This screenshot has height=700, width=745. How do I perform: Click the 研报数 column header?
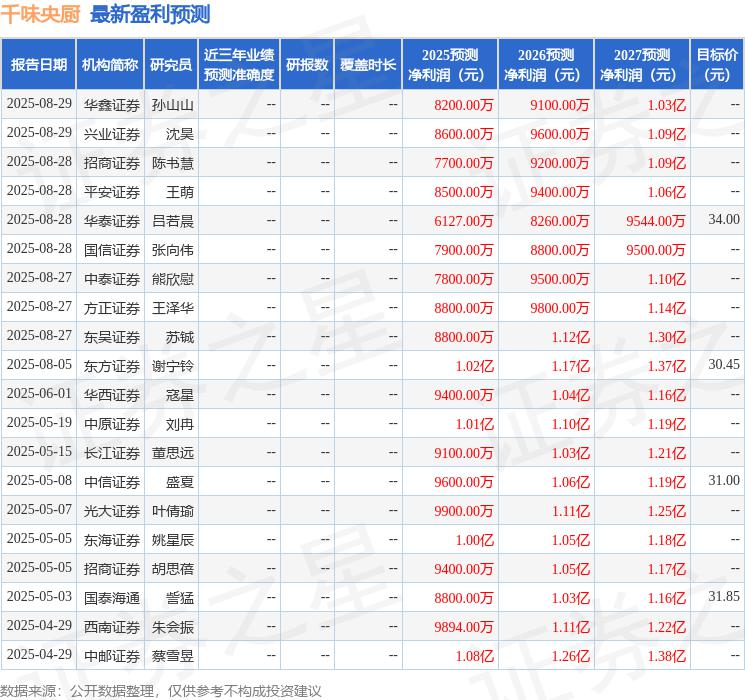307,64
